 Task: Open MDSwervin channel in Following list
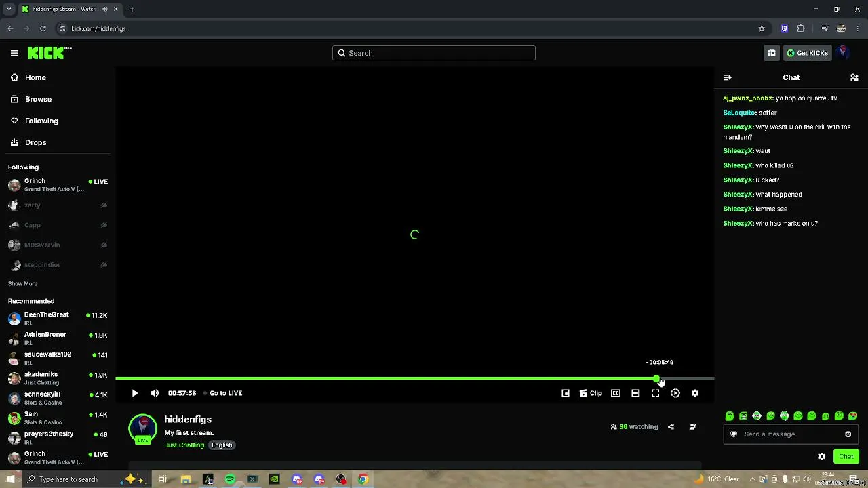pyautogui.click(x=57, y=245)
